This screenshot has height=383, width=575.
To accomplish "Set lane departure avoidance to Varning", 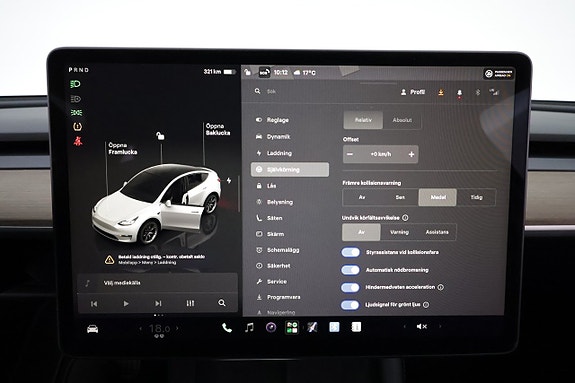I will tap(399, 232).
